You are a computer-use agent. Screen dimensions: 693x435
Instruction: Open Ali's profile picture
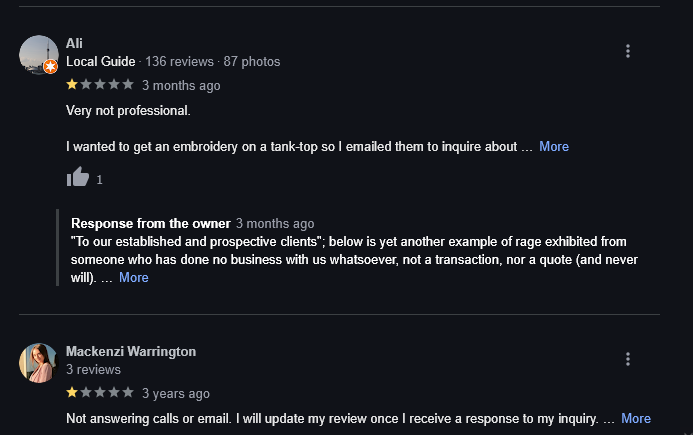coord(38,53)
